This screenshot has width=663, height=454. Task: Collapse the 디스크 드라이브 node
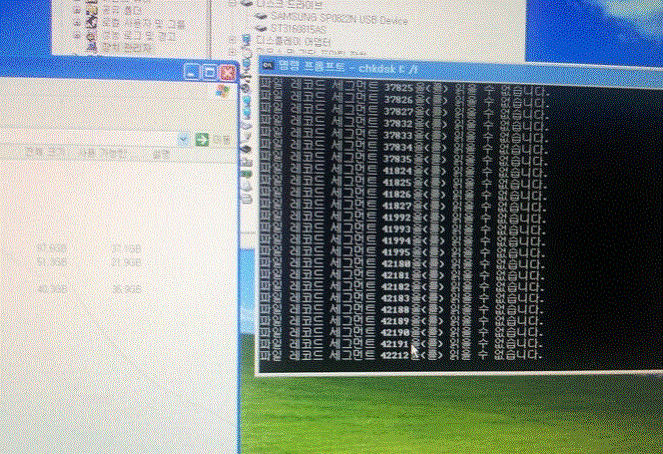point(232,3)
